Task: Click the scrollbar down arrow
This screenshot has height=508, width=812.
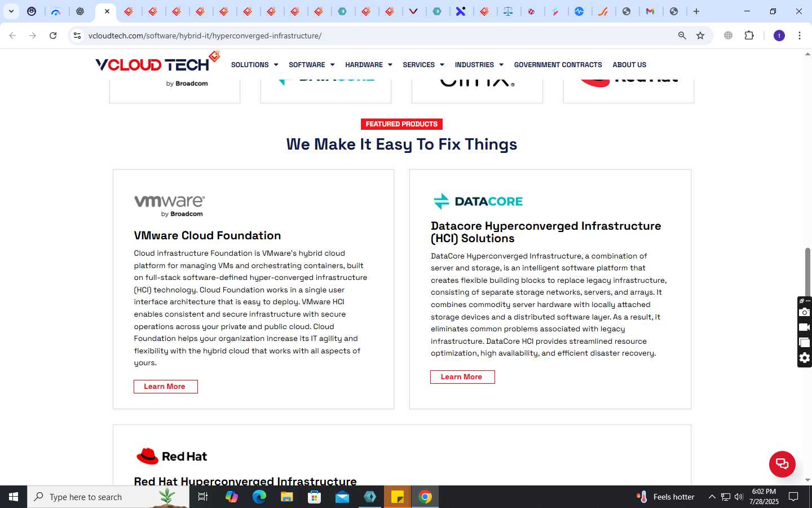Action: coord(807,480)
